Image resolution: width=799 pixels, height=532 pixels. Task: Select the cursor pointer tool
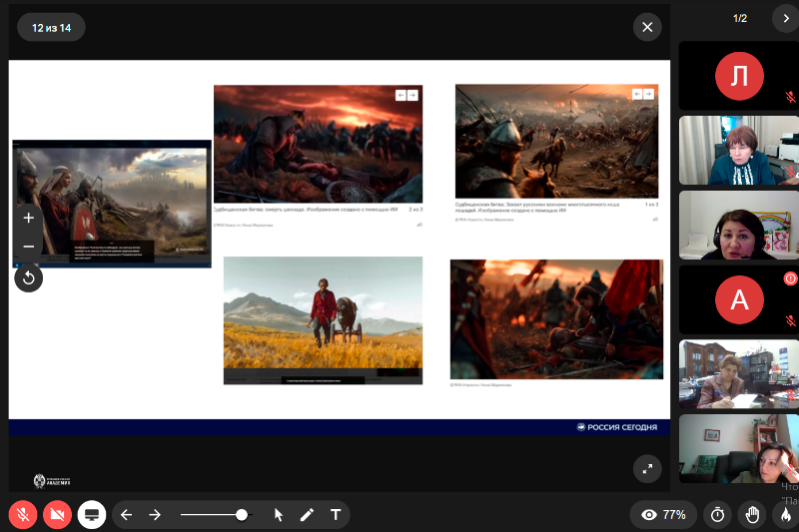click(x=279, y=515)
